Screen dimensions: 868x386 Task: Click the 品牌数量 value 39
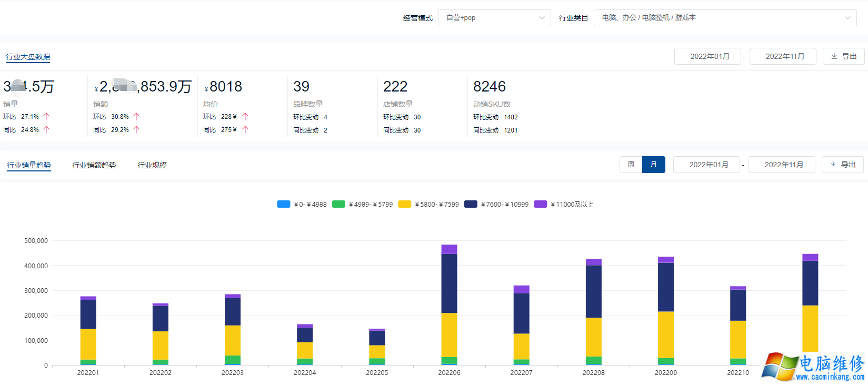(301, 87)
